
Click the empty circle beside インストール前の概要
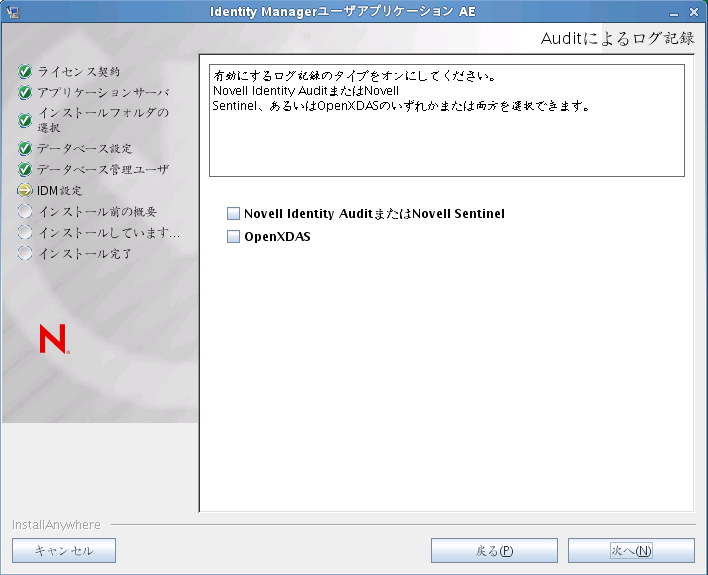coord(25,211)
